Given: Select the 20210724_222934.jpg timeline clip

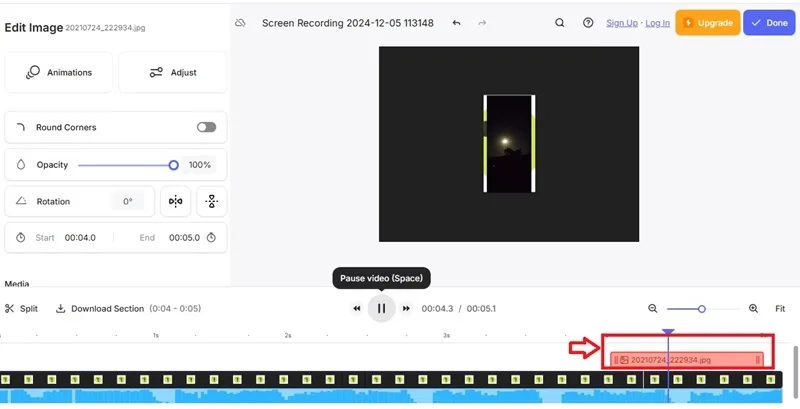Looking at the screenshot, I should click(687, 360).
